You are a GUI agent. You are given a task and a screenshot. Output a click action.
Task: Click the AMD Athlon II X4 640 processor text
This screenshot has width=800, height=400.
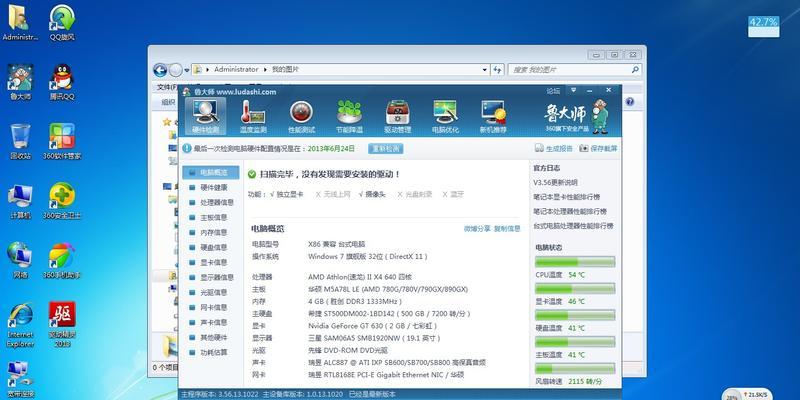(x=360, y=277)
